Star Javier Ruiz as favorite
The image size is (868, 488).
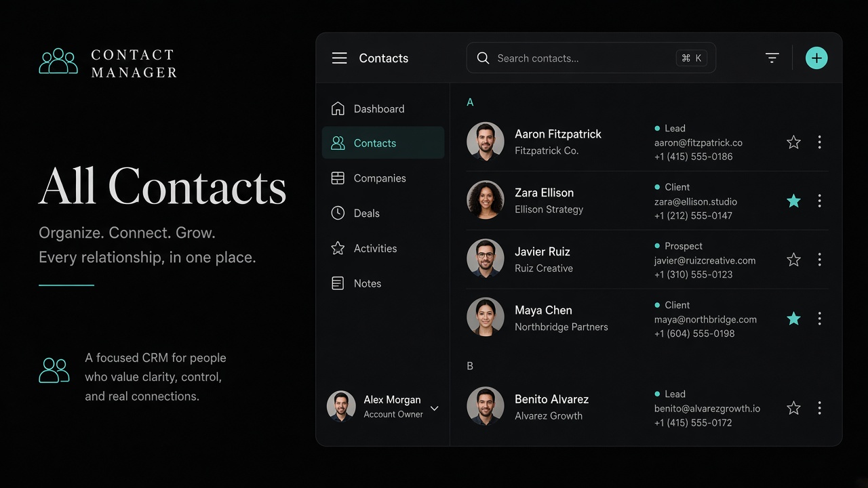point(793,260)
